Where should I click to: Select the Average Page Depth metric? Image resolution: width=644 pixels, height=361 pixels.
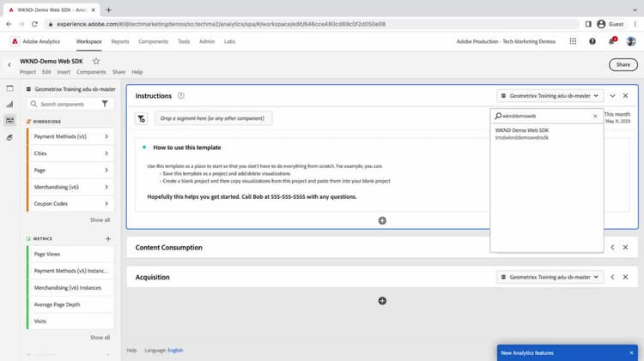(70, 304)
